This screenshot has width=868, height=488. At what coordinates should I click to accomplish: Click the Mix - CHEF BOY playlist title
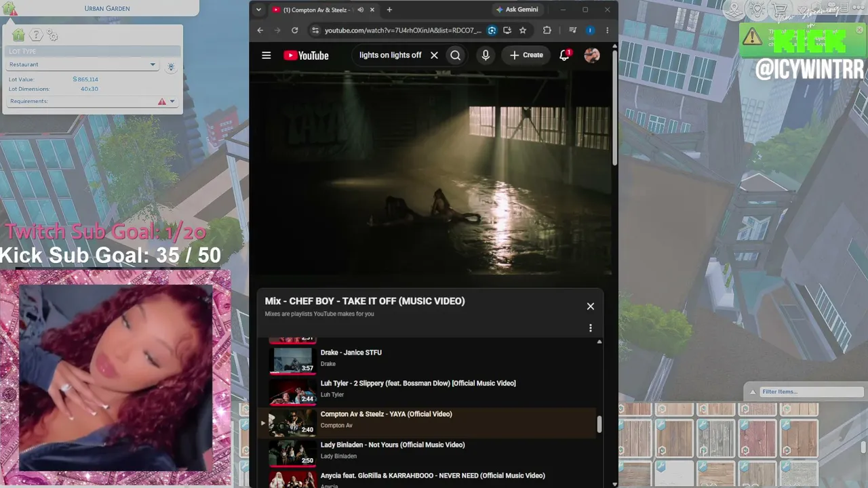pyautogui.click(x=365, y=301)
